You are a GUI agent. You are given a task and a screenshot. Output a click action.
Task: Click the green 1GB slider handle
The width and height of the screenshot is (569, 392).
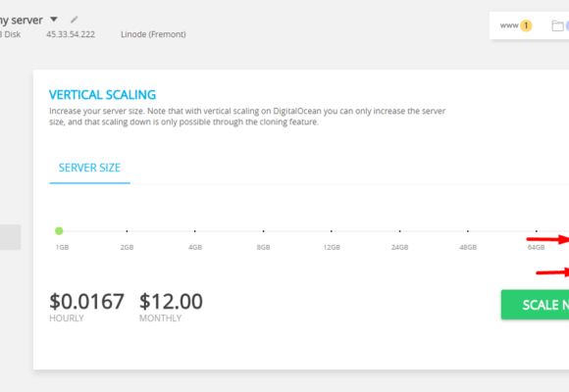(59, 230)
